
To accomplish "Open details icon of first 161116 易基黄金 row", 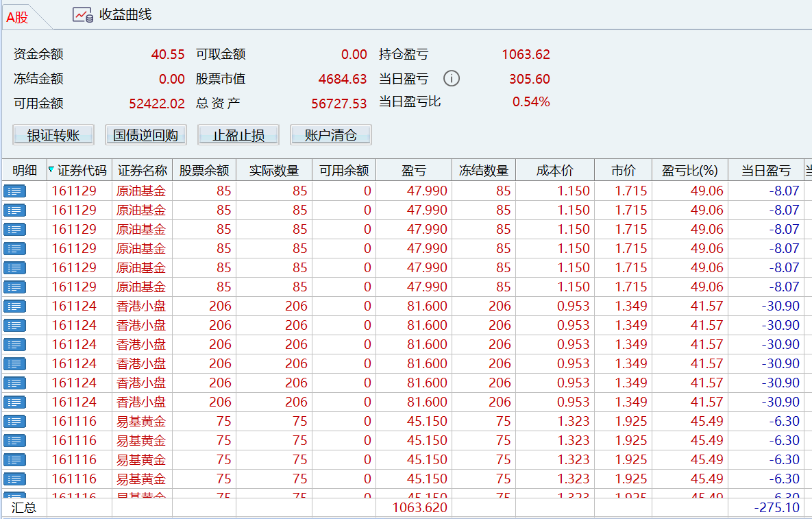I will pos(14,421).
